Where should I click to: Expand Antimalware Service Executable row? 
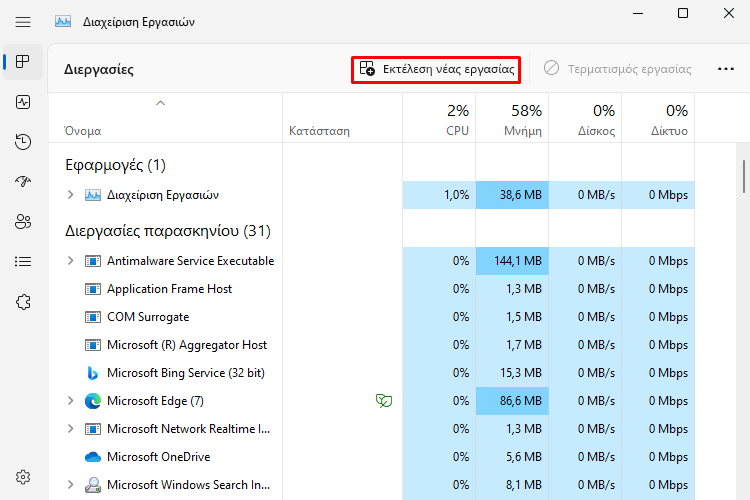tap(70, 261)
